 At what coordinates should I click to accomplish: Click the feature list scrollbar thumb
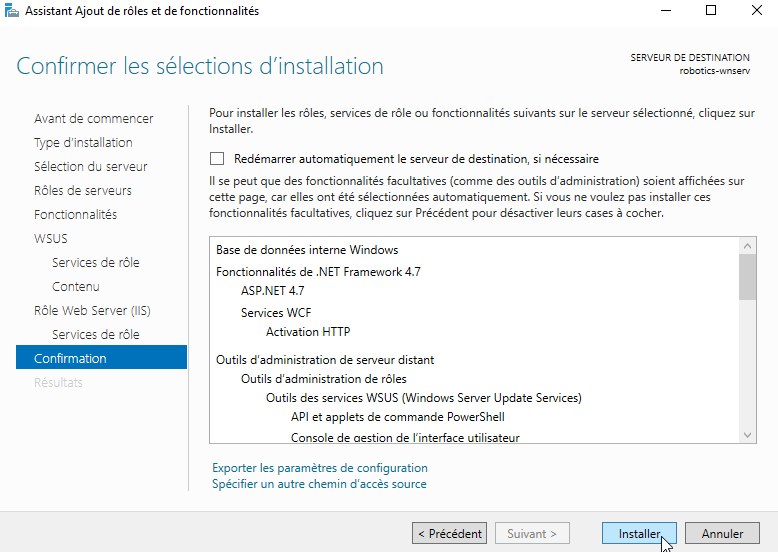pos(747,277)
